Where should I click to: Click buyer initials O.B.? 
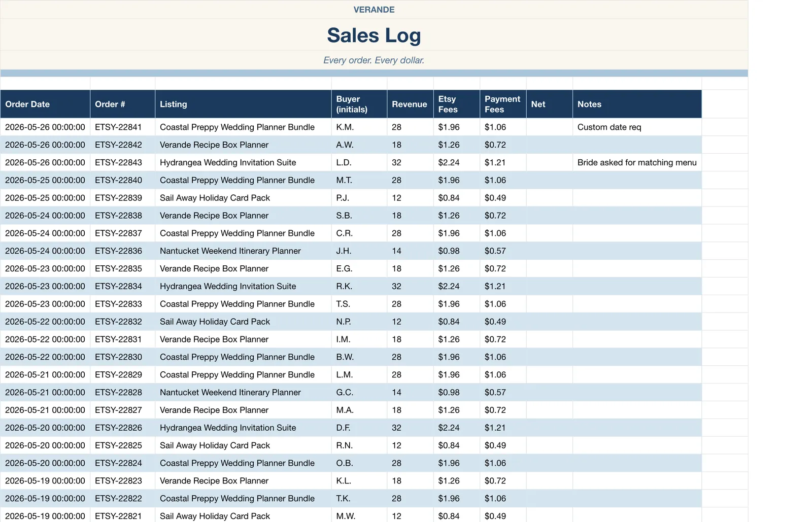359,463
